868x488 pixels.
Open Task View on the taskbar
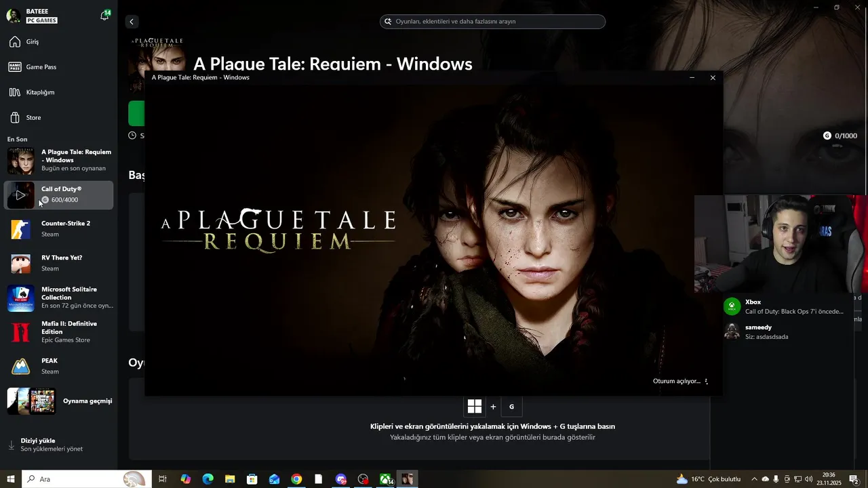[x=163, y=479]
